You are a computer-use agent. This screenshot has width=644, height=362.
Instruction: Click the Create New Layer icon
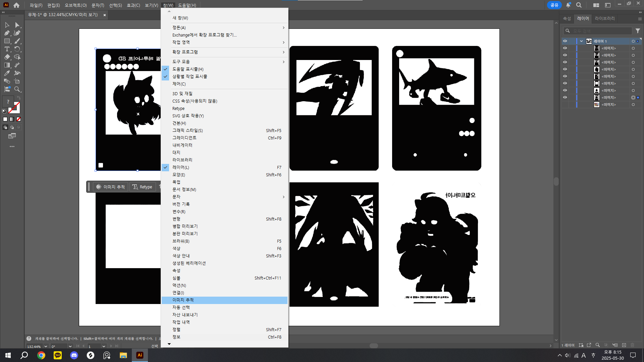point(624,345)
